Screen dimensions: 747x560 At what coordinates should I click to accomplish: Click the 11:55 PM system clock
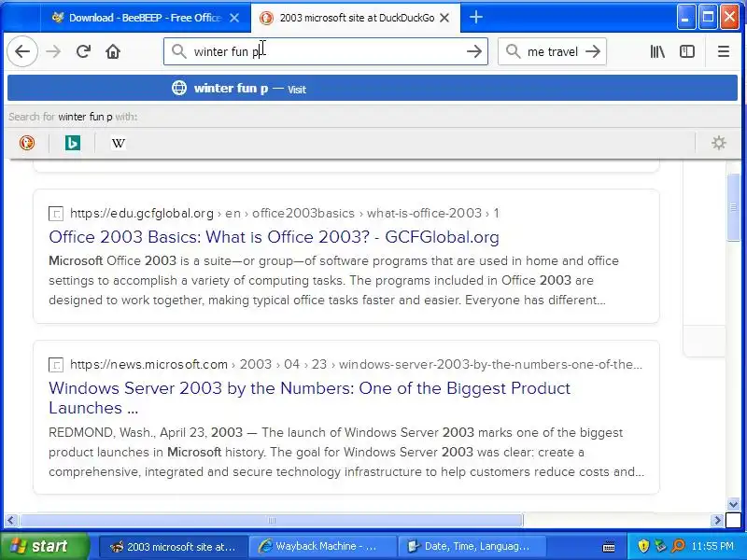712,546
